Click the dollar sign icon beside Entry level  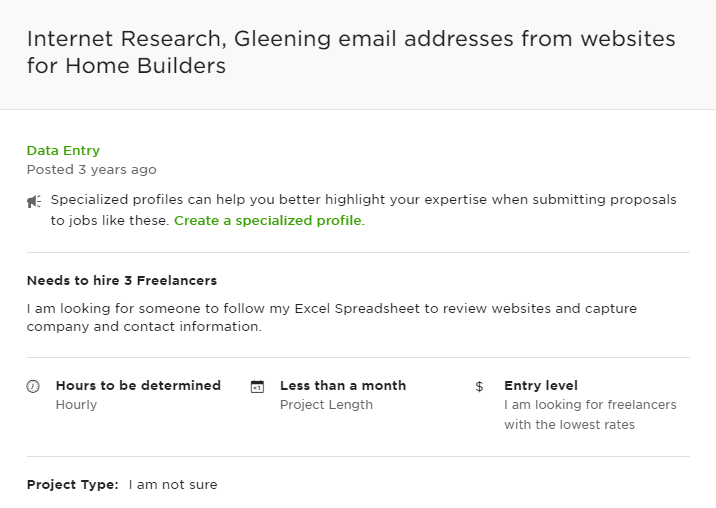(479, 386)
